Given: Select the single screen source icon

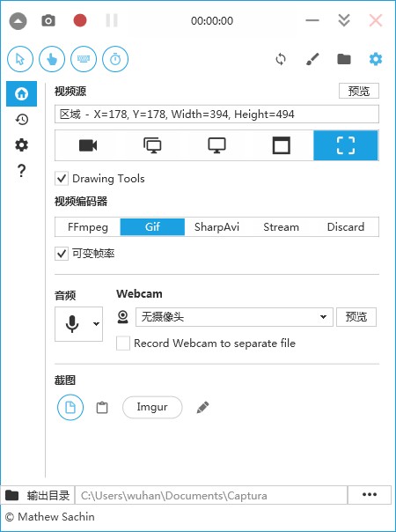Looking at the screenshot, I should pyautogui.click(x=216, y=145).
